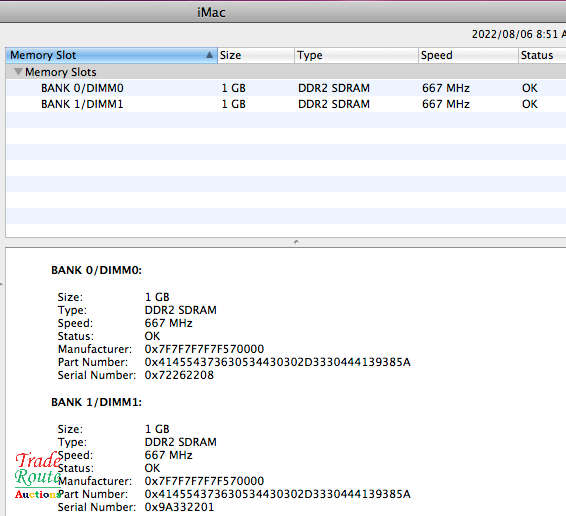This screenshot has height=516, width=566.
Task: Select the Memory Slots group row
Action: tap(286, 72)
